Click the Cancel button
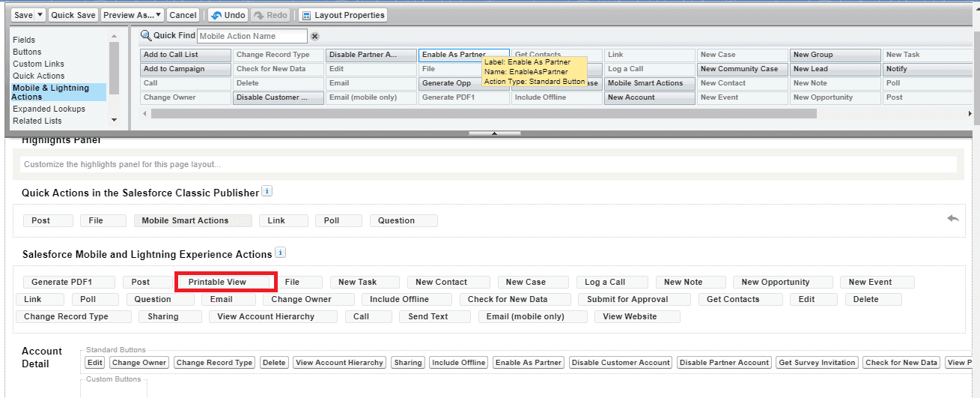 tap(183, 15)
